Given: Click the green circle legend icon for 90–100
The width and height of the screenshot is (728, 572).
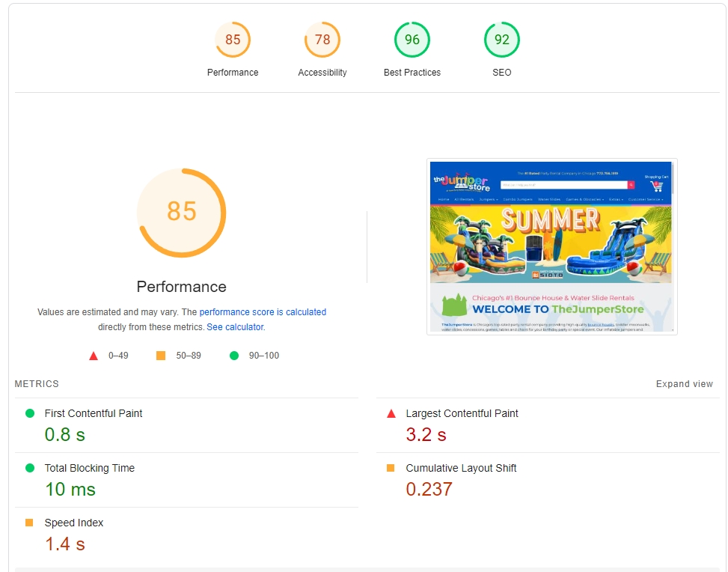Looking at the screenshot, I should pyautogui.click(x=234, y=356).
